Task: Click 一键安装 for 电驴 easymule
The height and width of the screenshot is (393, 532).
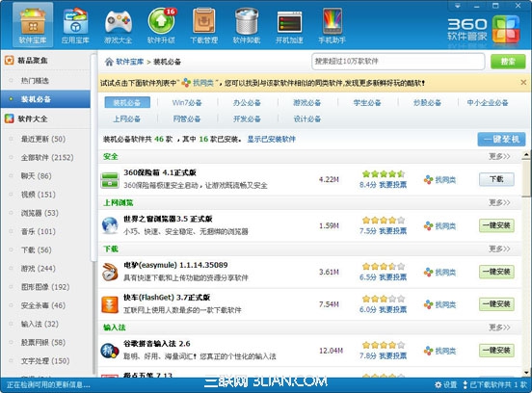Action: pyautogui.click(x=496, y=272)
